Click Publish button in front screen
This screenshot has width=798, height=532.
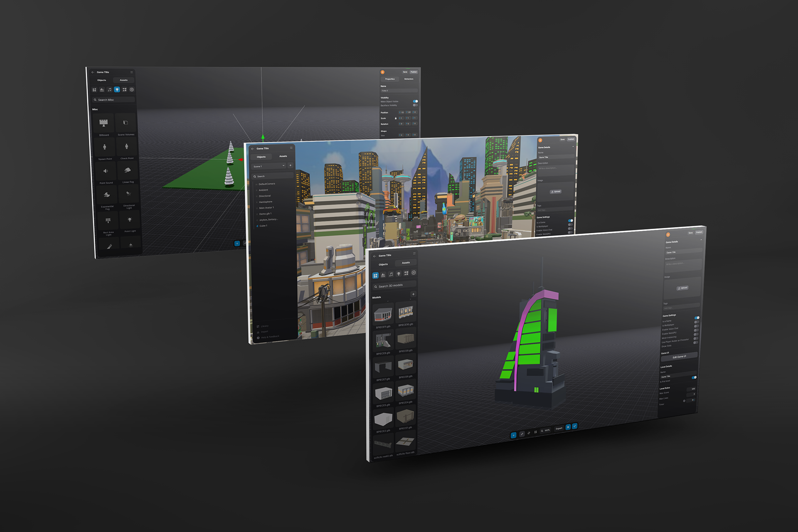click(699, 232)
